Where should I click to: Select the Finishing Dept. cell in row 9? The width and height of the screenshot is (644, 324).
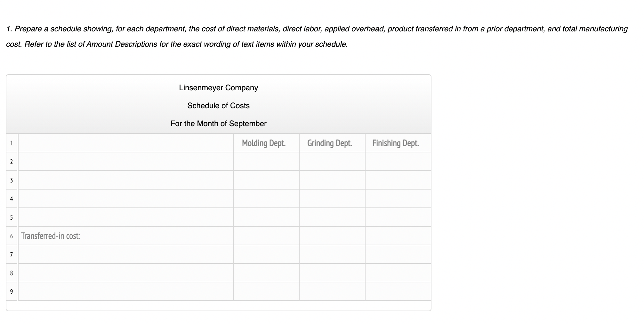pos(398,292)
